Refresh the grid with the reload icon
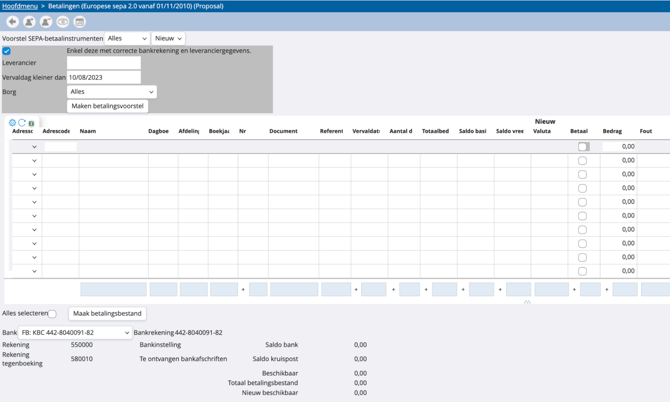 [x=22, y=123]
